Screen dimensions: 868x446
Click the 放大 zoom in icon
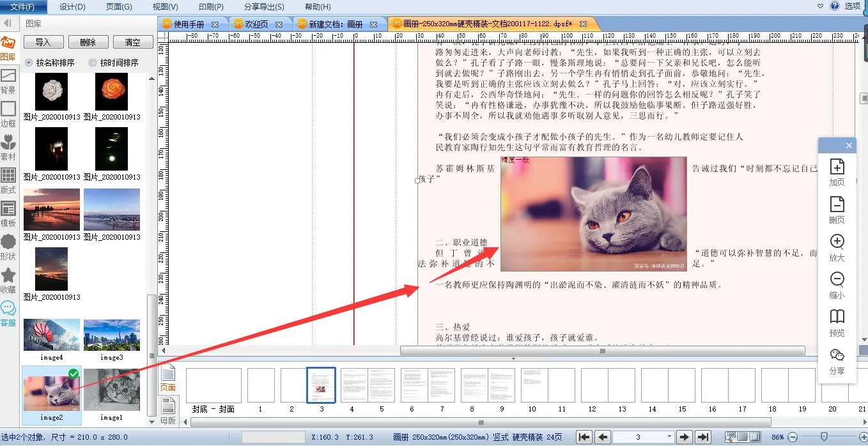(837, 242)
